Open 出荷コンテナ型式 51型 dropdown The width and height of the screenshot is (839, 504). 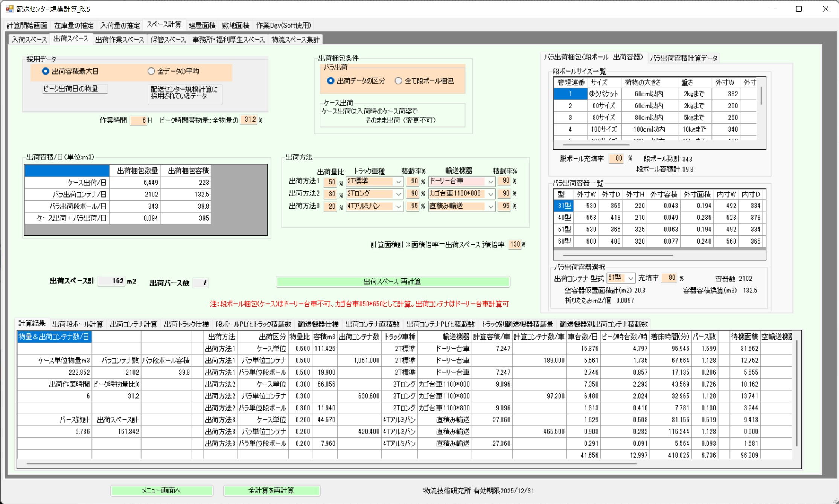(x=630, y=278)
